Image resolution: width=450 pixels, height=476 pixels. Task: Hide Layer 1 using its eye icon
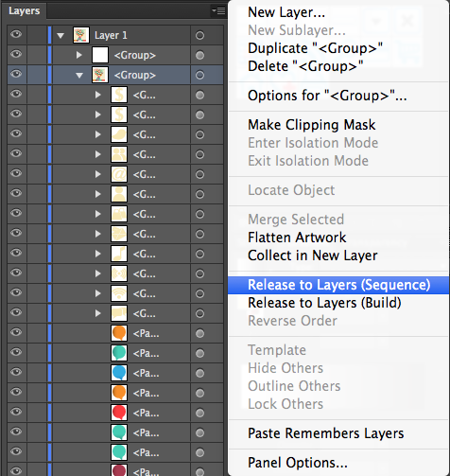tap(16, 34)
